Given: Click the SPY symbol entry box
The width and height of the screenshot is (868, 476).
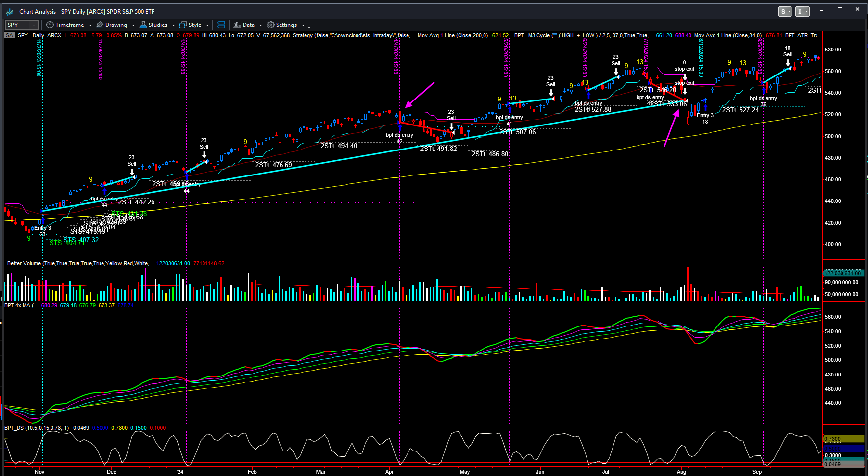Looking at the screenshot, I should coord(18,25).
